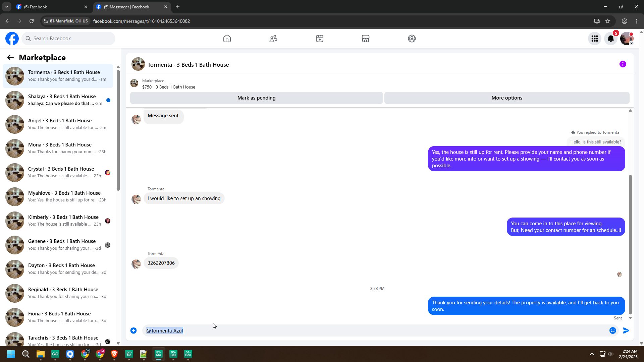Open the notifications bell
Image resolution: width=644 pixels, height=362 pixels.
(x=611, y=39)
